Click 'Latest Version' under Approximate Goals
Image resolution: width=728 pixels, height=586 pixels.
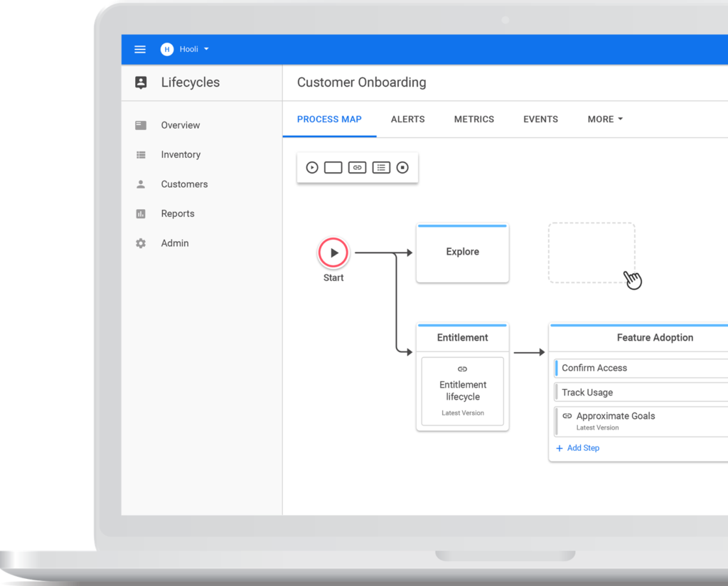(x=597, y=427)
